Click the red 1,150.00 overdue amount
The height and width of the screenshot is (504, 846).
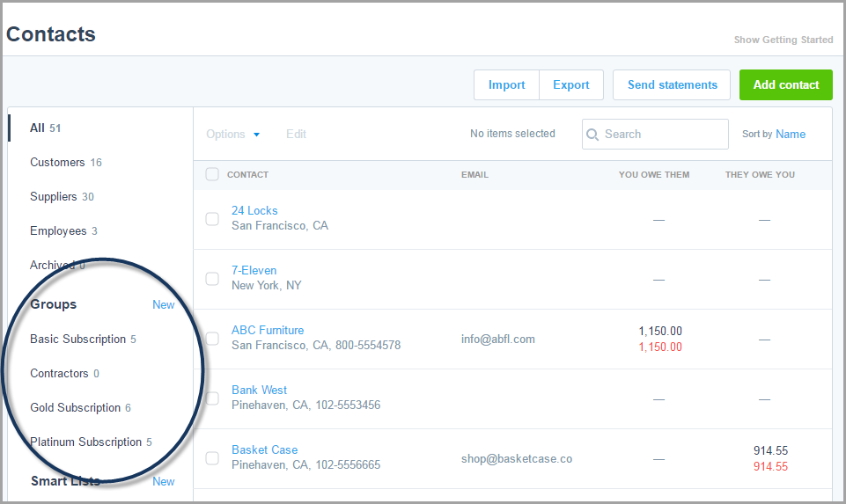660,347
